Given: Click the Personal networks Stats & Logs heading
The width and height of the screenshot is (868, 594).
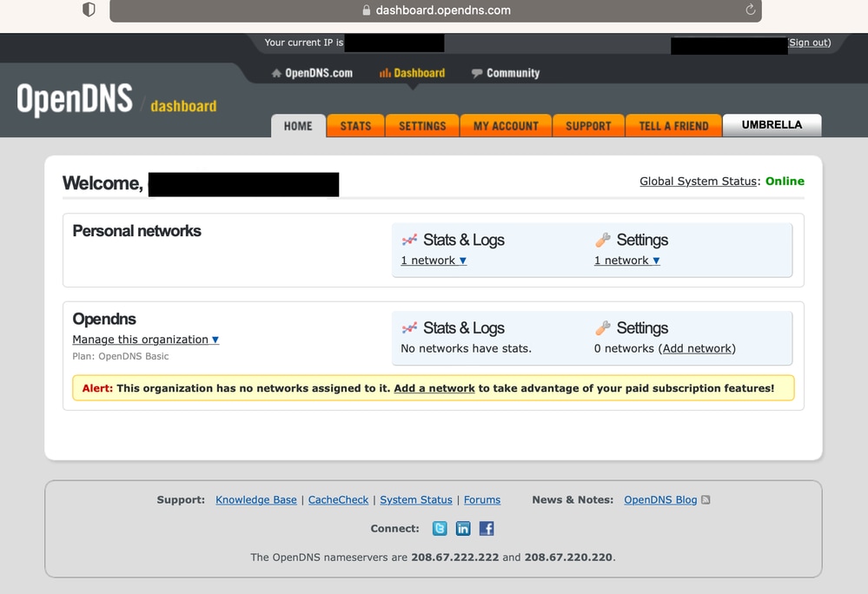Looking at the screenshot, I should point(464,240).
